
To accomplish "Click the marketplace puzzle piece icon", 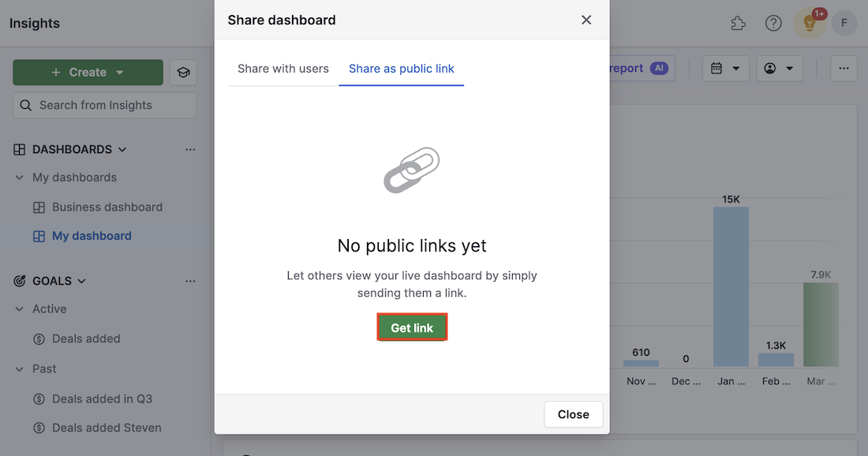I will coord(739,23).
